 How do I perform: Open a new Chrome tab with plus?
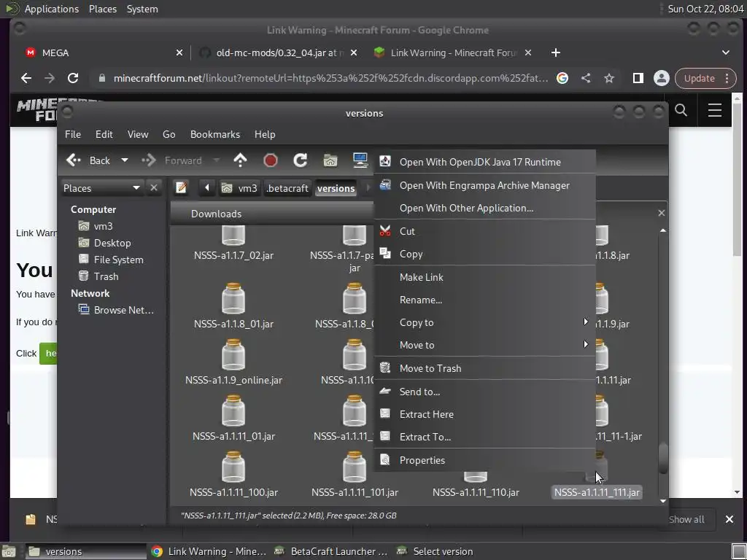(555, 52)
